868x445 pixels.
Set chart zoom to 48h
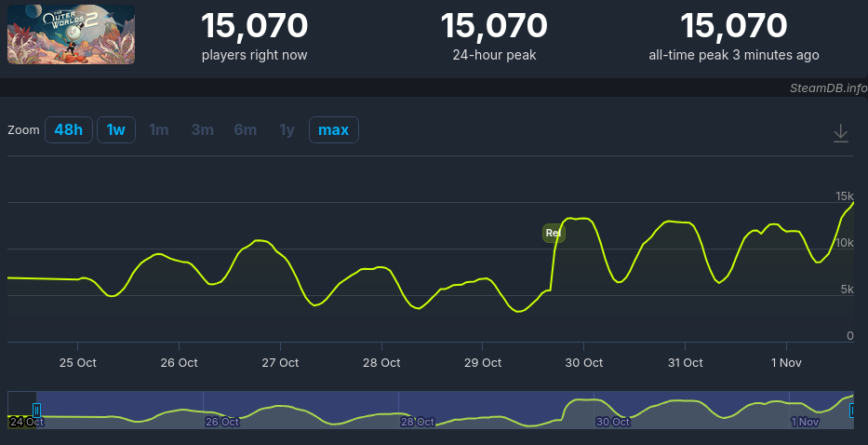(69, 129)
